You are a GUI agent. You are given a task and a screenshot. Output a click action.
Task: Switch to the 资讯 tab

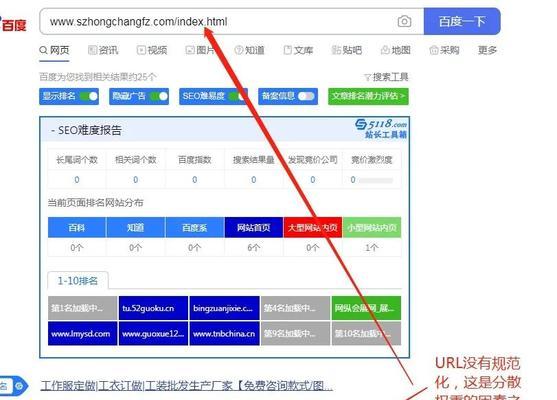tap(103, 50)
